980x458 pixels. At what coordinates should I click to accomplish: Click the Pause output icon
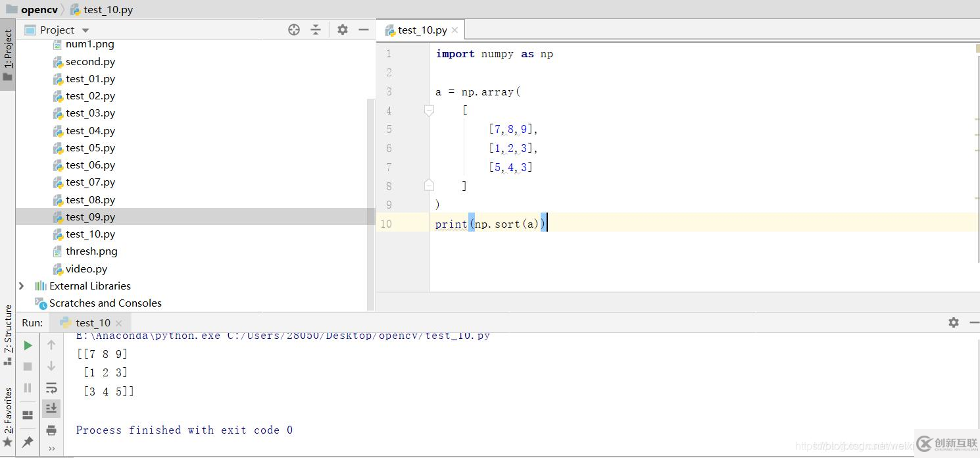pyautogui.click(x=28, y=388)
